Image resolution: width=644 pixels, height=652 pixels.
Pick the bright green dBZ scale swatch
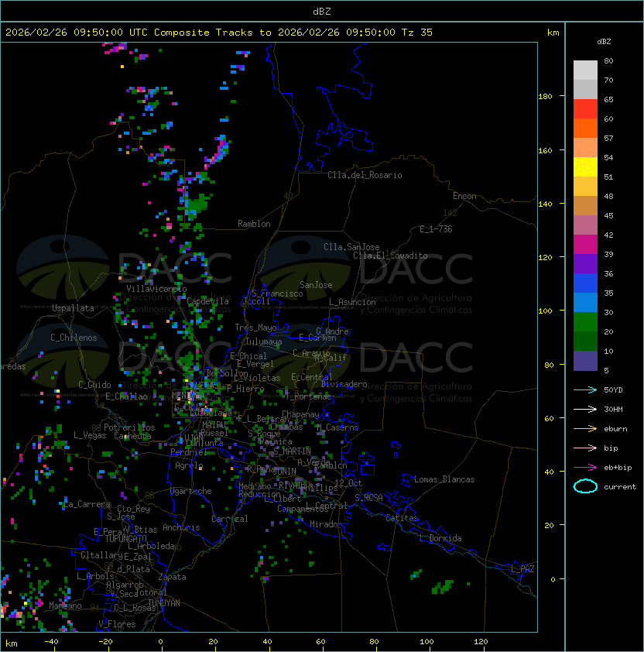[585, 322]
